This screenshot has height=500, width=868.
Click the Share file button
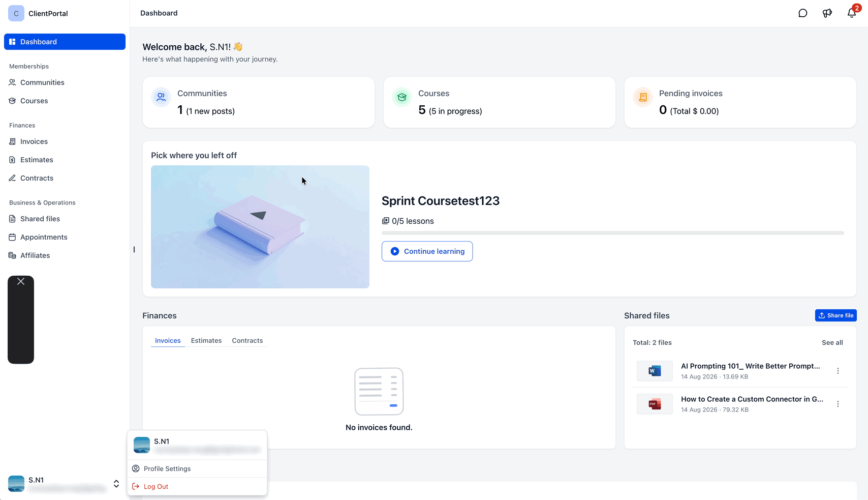(x=836, y=315)
